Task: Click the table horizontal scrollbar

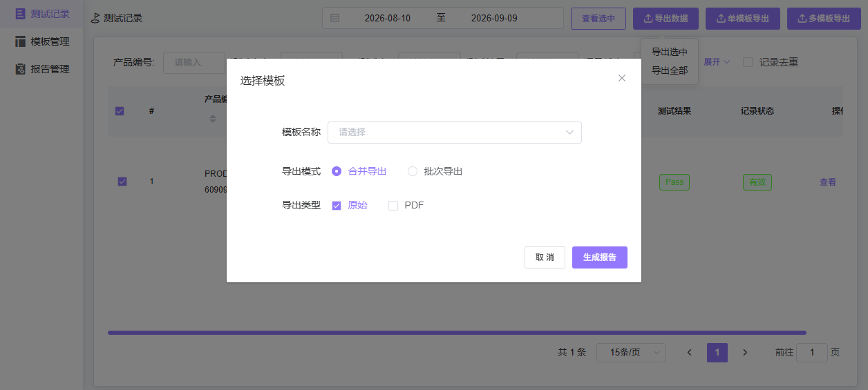Action: 457,333
